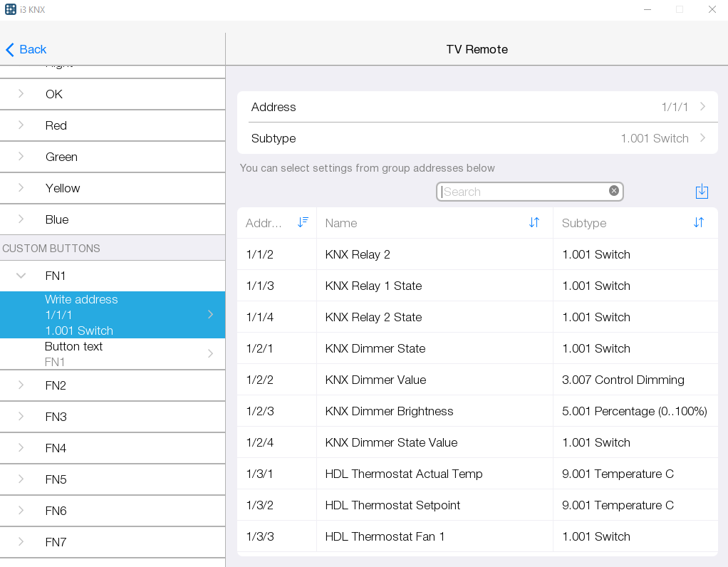Sort table by Subtype column icon
The image size is (728, 567).
[x=698, y=222]
